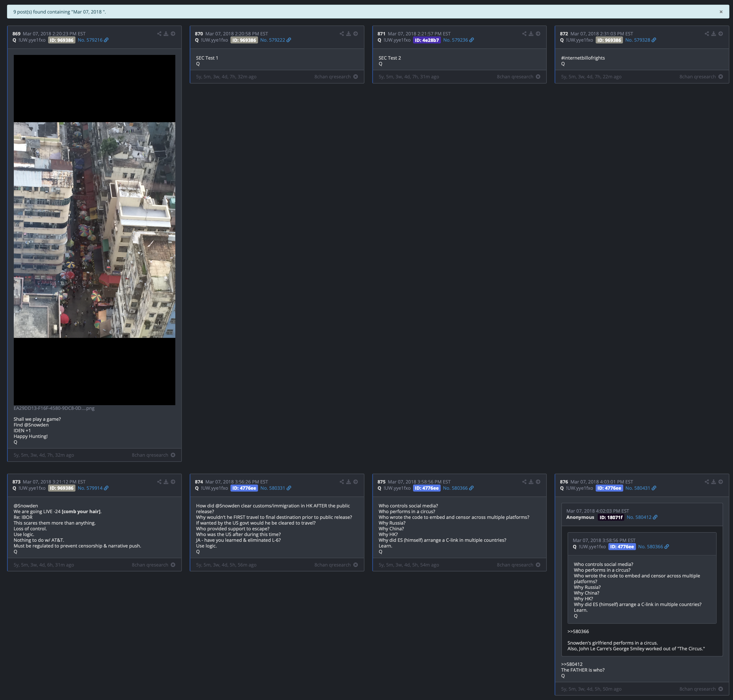
Task: Click circle-x icon in post 871 footer
Action: [538, 77]
